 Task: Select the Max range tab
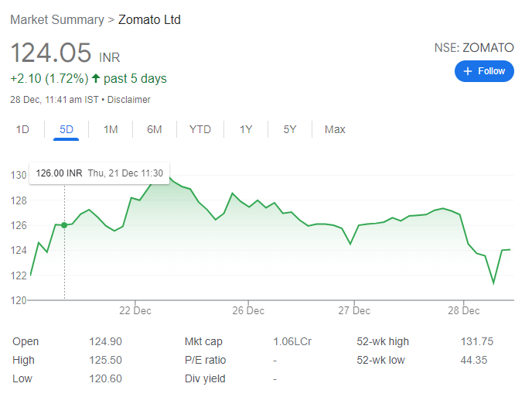[335, 129]
